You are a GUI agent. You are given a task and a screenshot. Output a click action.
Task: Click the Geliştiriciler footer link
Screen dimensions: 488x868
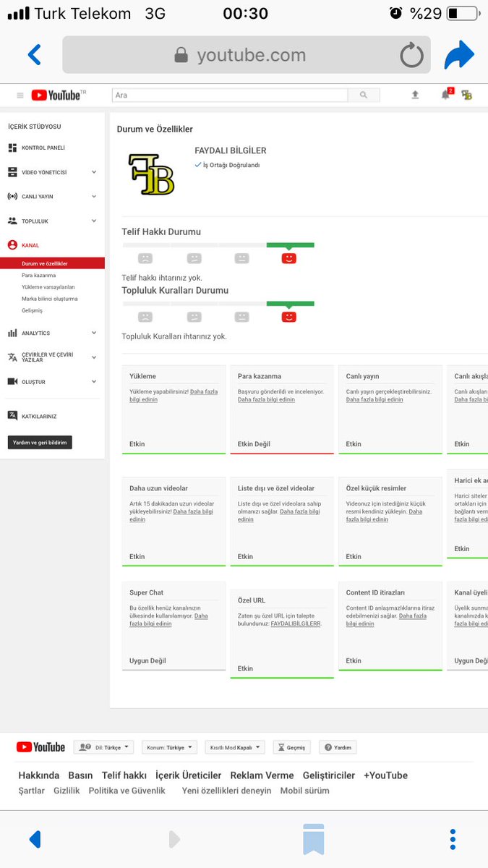point(329,775)
